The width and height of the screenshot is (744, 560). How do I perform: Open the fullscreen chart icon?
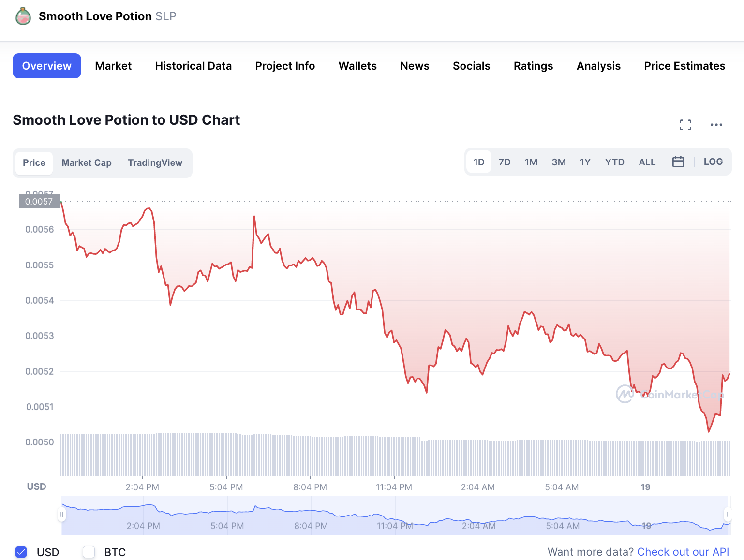coord(685,125)
